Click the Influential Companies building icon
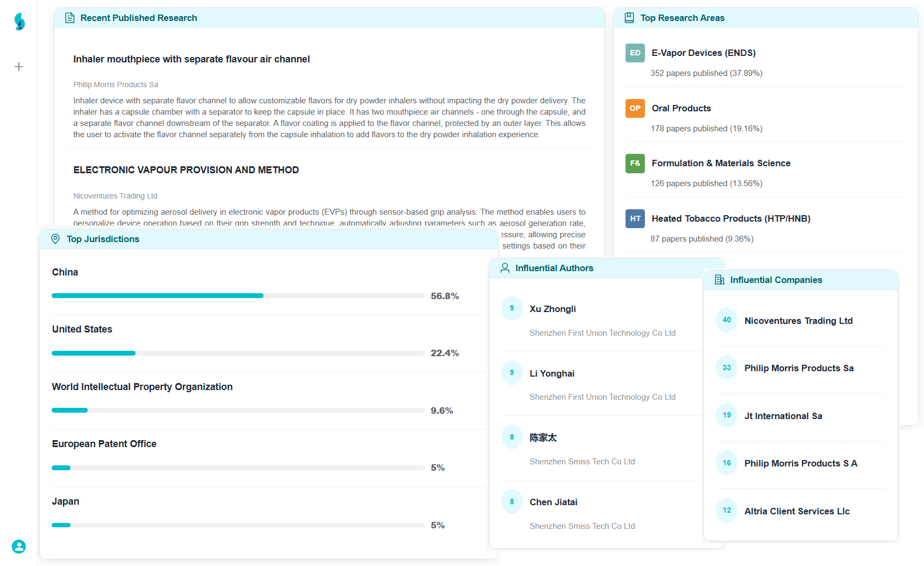Screen dimensions: 924x566 point(719,280)
